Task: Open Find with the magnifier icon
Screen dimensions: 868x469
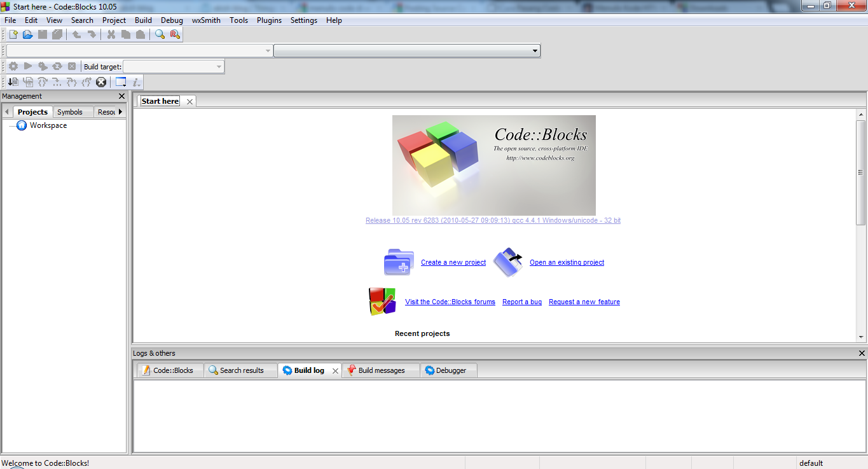Action: click(160, 34)
